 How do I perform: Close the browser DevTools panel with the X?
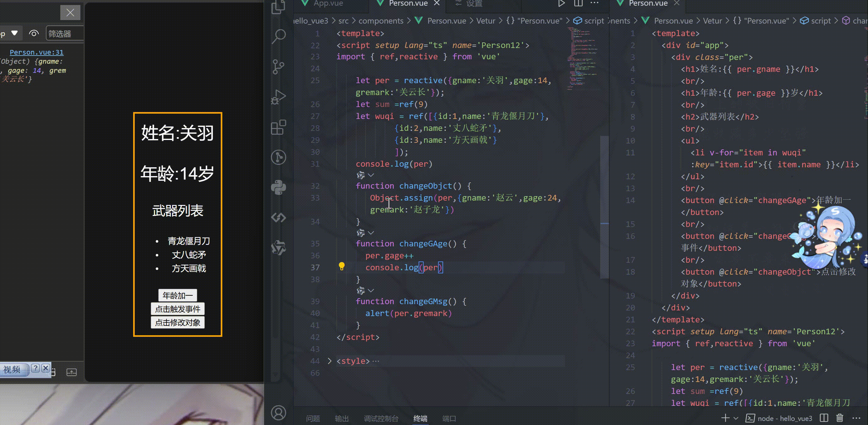pos(70,13)
